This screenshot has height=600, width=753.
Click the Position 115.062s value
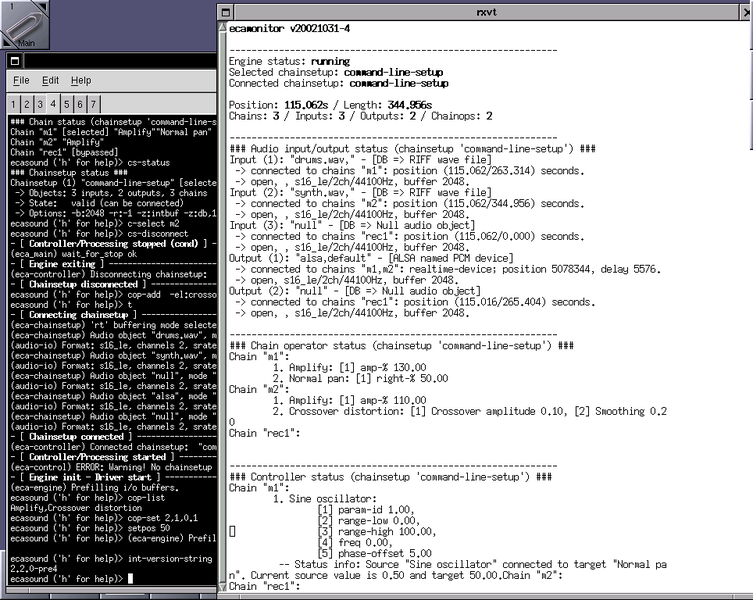(x=306, y=105)
